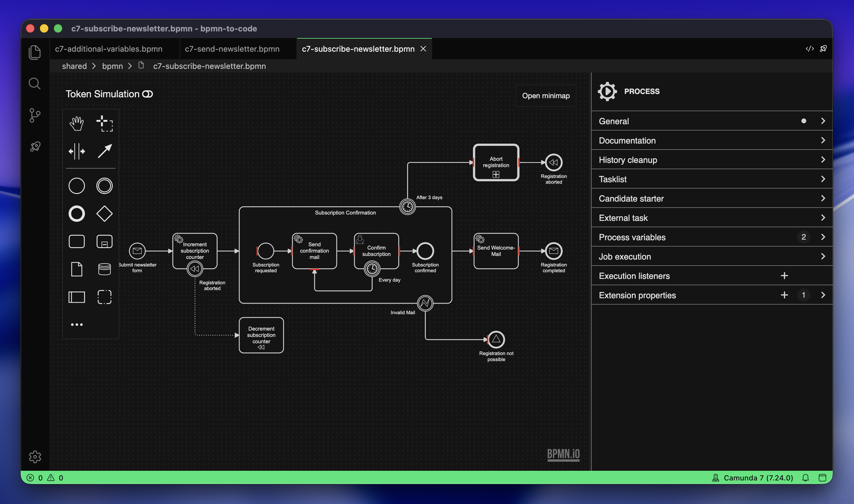This screenshot has height=504, width=854.
Task: Create a group element from palette
Action: (x=104, y=297)
